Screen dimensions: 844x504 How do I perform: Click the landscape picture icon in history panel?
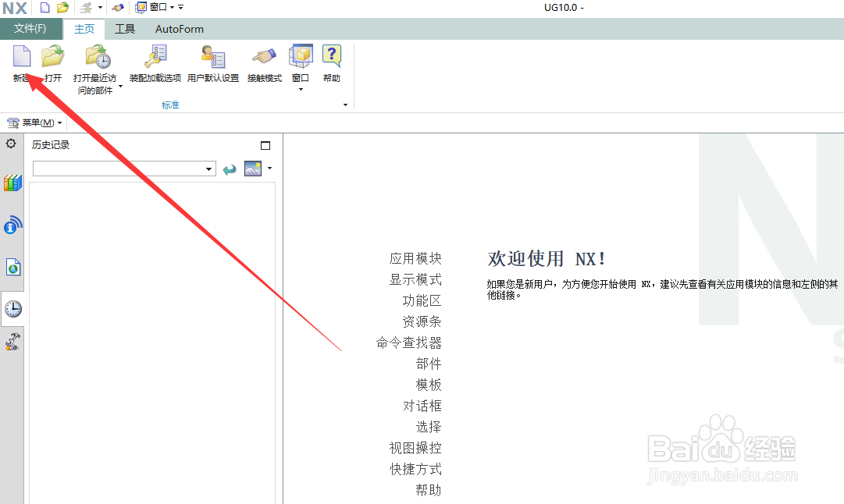click(253, 169)
